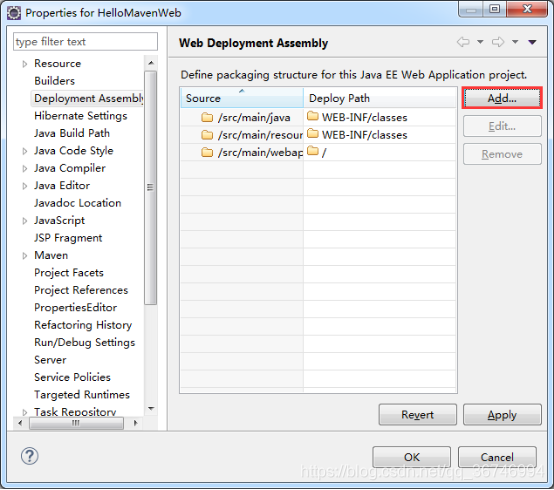Sort by the Source column header

[242, 98]
